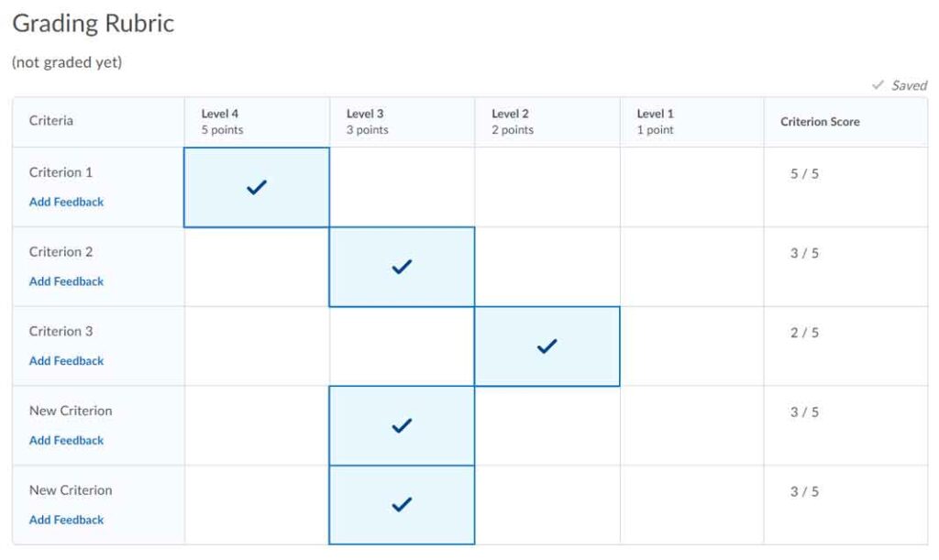Screen dimensions: 939x560
Task: Click the Level 4 column header
Action: coord(221,121)
